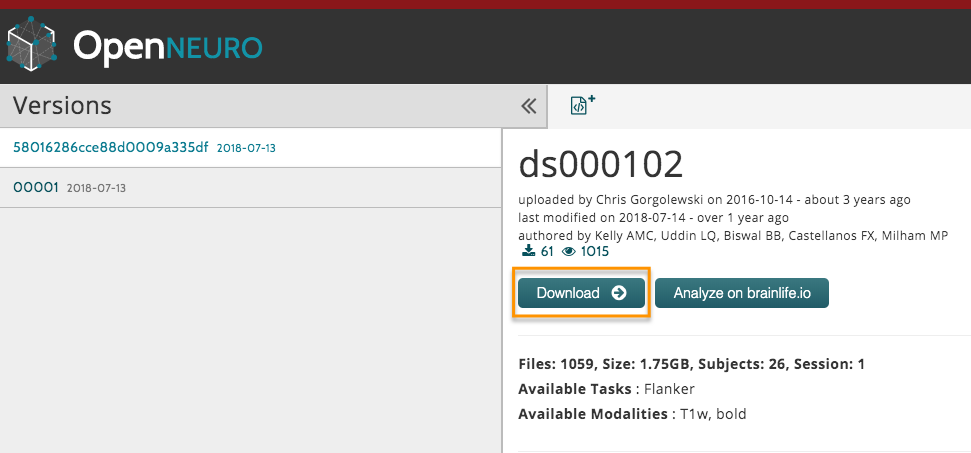Screen dimensions: 971x453
Task: Click the Download button
Action: tap(581, 293)
